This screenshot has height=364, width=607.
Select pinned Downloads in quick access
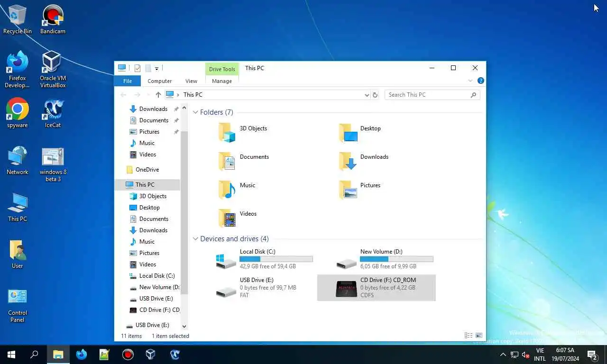click(153, 109)
